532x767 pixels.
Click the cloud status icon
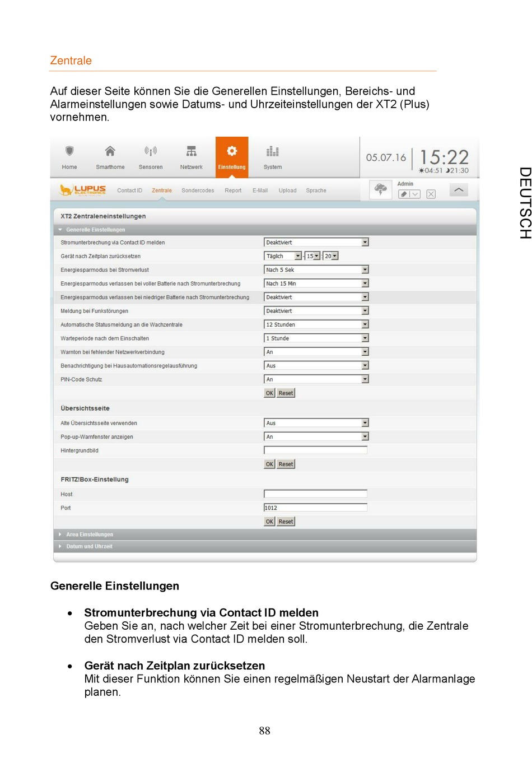pos(381,189)
